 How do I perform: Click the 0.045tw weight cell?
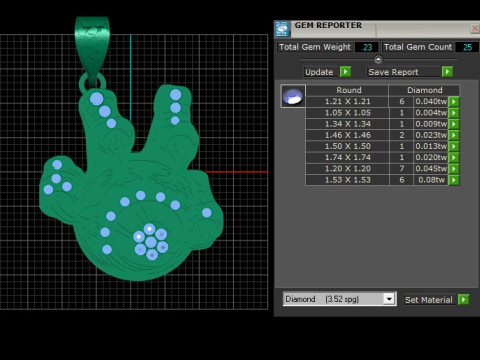[431, 169]
